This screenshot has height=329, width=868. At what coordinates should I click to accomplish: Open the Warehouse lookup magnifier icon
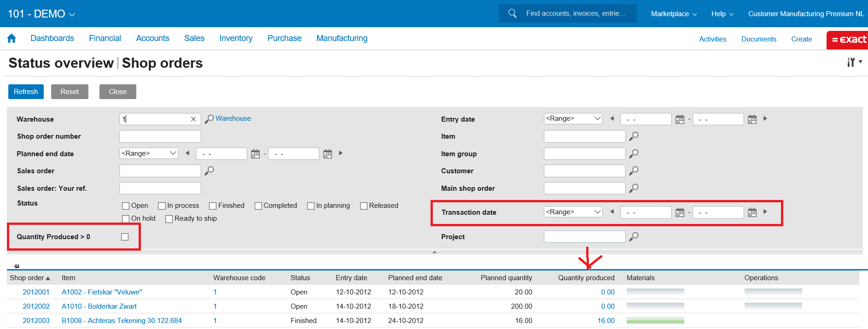pyautogui.click(x=210, y=119)
